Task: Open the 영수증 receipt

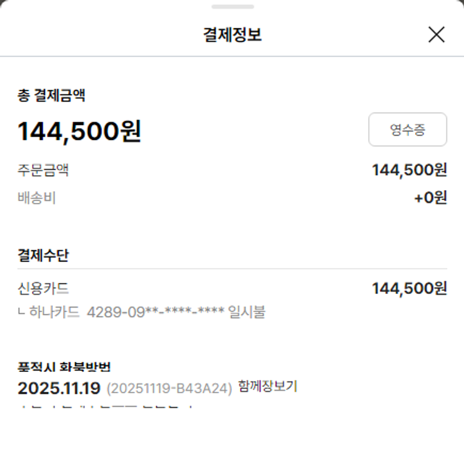Action: click(407, 129)
